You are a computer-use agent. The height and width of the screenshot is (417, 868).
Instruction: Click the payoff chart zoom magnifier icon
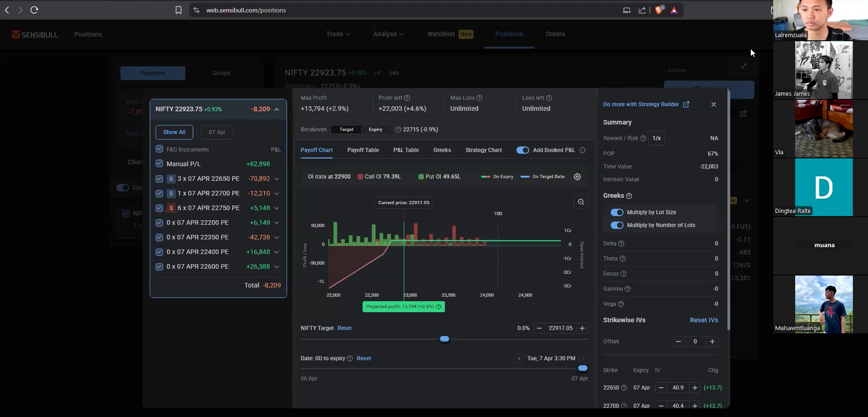(x=581, y=202)
